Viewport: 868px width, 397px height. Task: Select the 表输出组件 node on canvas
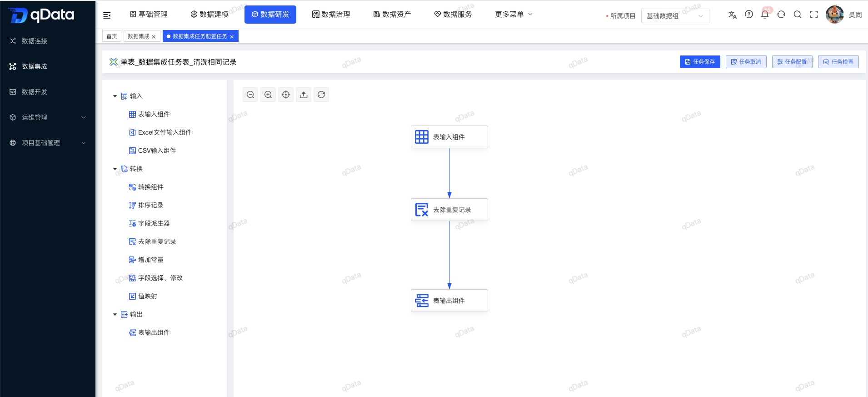tap(449, 301)
